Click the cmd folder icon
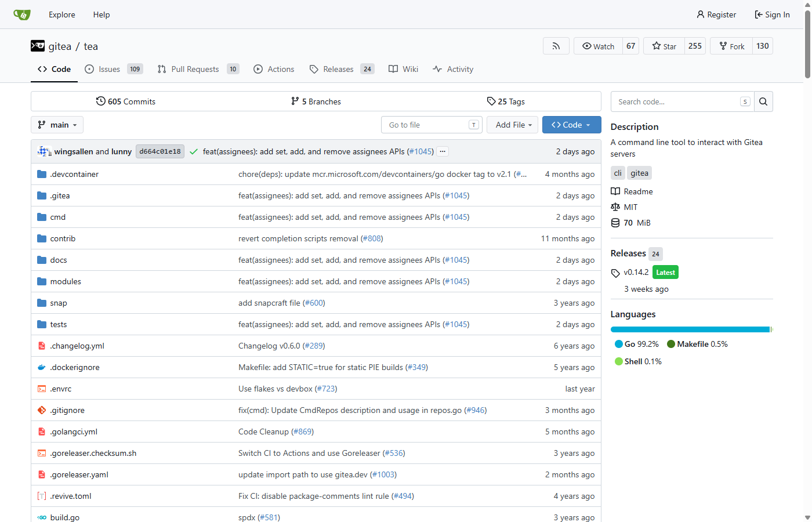This screenshot has height=522, width=812. click(42, 217)
